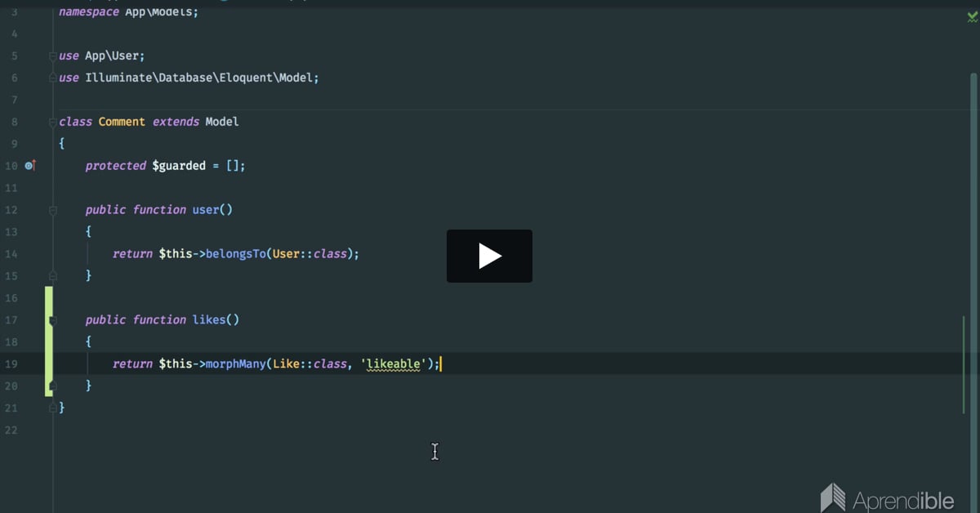Click 'User::class' argument on line 14
The height and width of the screenshot is (513, 980).
(310, 254)
